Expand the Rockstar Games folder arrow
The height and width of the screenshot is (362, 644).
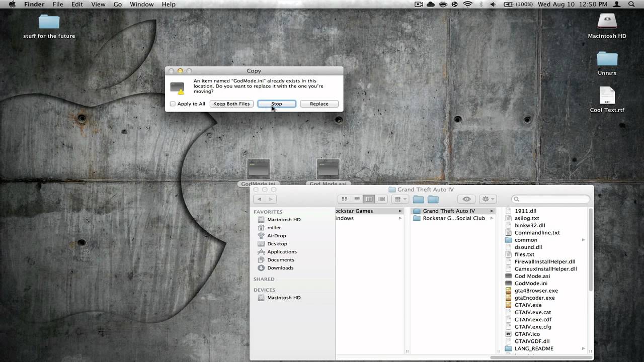[400, 211]
